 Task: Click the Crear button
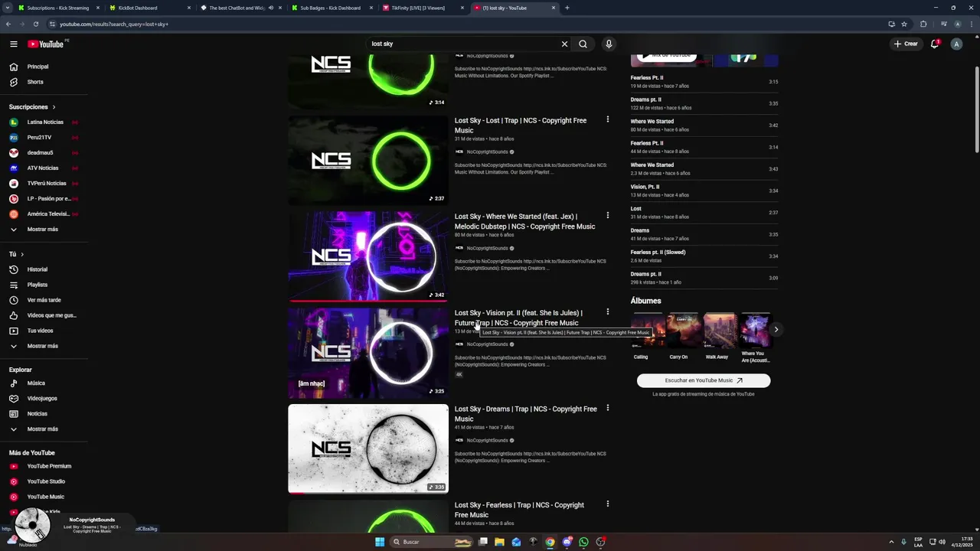tap(906, 44)
